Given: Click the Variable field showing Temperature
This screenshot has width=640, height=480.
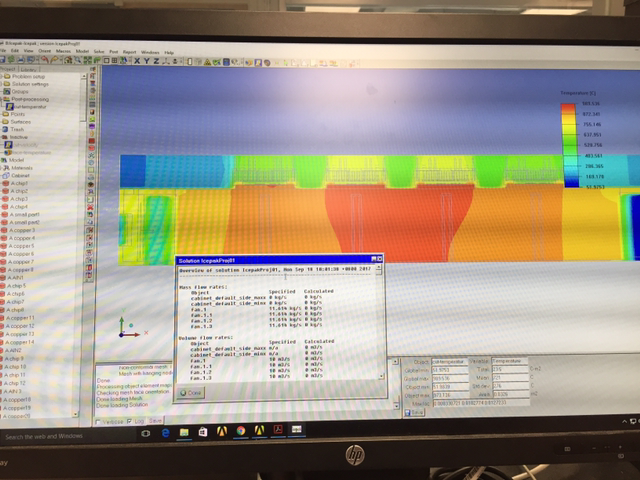Looking at the screenshot, I should pos(509,361).
